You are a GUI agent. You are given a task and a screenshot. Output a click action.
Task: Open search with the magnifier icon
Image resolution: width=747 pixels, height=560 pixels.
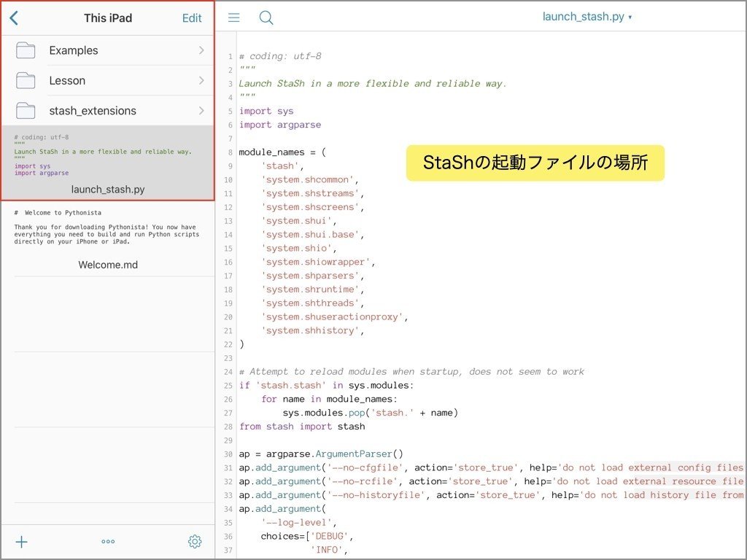(x=266, y=17)
